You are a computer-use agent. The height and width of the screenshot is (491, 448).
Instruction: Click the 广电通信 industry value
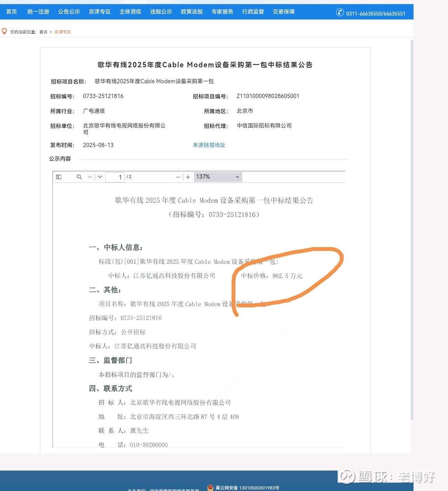pyautogui.click(x=94, y=111)
